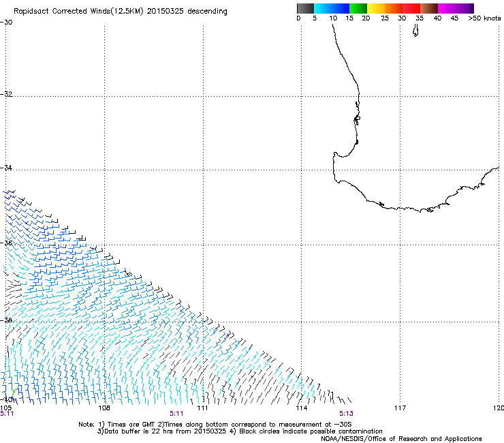Click the plot title "Rapidscat Corrected Winds(12.5KM)"
Screen dimensions: 504x443
78,12
